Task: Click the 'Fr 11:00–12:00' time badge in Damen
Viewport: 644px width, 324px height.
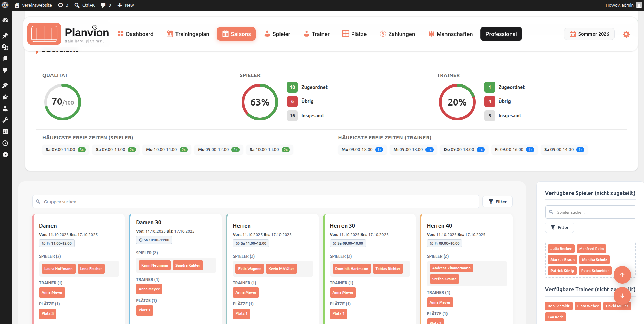Action: pyautogui.click(x=57, y=243)
